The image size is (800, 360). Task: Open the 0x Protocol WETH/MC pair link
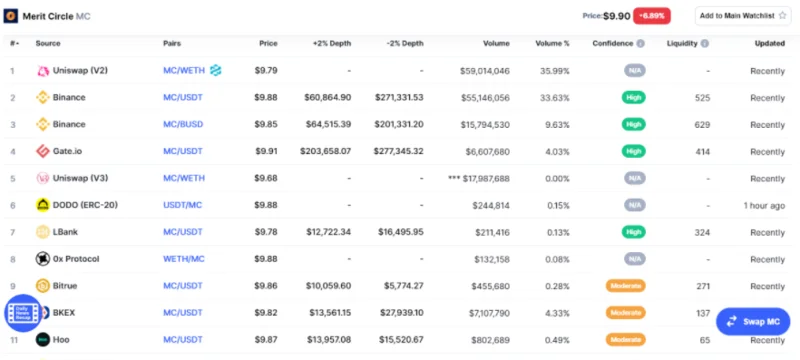pyautogui.click(x=184, y=259)
